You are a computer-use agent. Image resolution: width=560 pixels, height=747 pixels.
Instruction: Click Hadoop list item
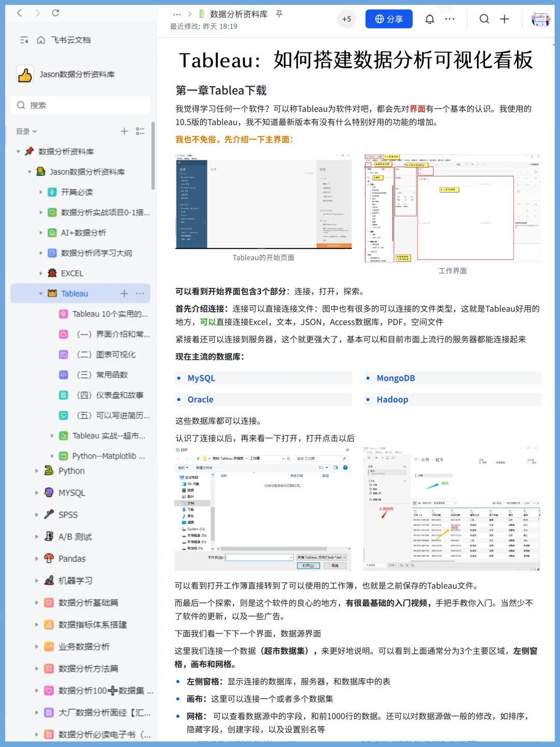coord(392,399)
